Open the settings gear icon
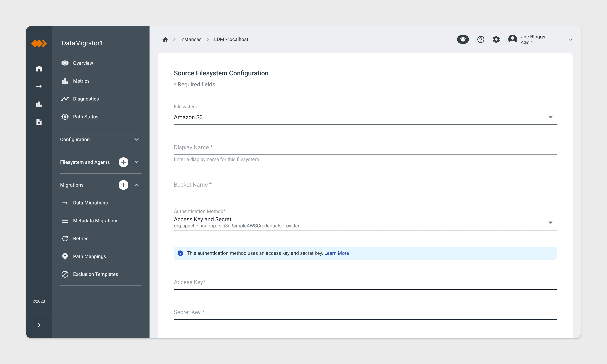607x364 pixels. pos(496,39)
